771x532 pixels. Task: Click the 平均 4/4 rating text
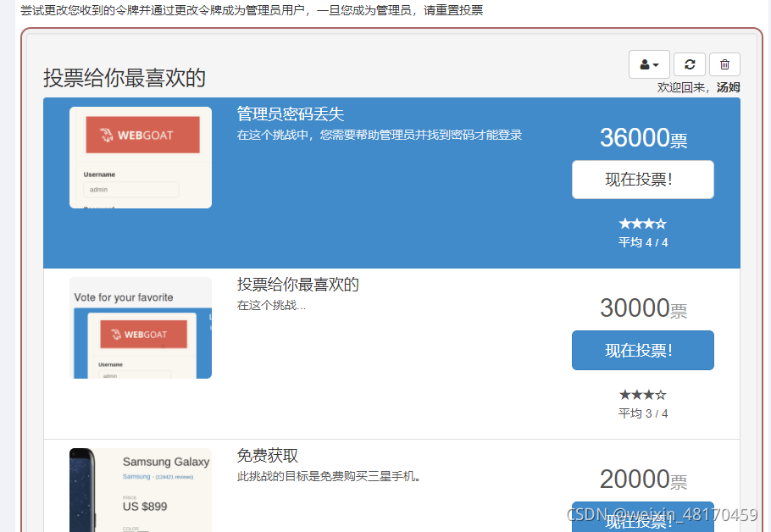pyautogui.click(x=642, y=242)
